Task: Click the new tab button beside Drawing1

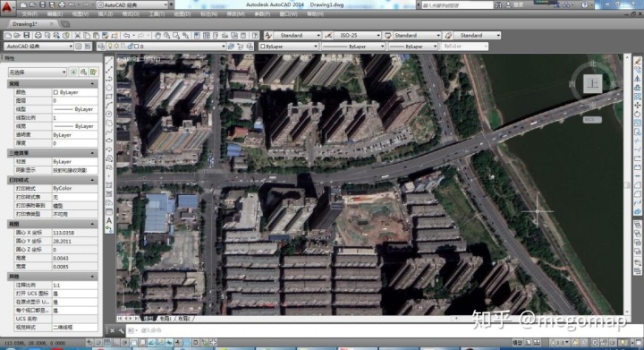Action: coord(65,24)
